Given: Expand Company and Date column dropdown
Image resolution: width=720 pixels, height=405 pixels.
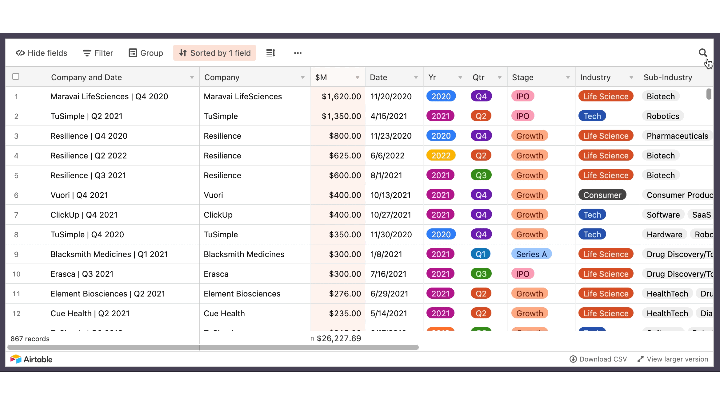Looking at the screenshot, I should tap(192, 78).
